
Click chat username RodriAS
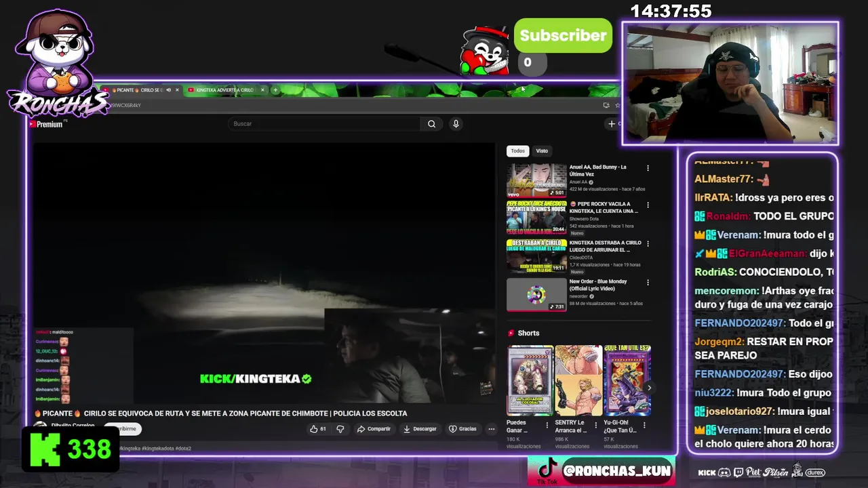coord(715,272)
